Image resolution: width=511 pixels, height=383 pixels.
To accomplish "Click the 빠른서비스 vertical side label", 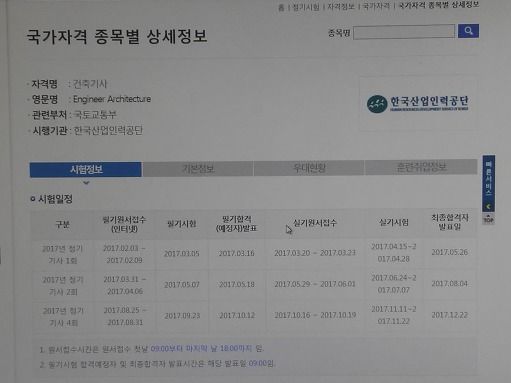I will (489, 178).
